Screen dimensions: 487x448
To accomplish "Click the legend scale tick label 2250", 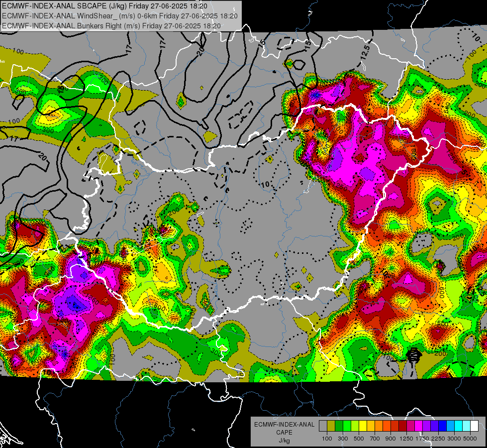I will point(438,439).
